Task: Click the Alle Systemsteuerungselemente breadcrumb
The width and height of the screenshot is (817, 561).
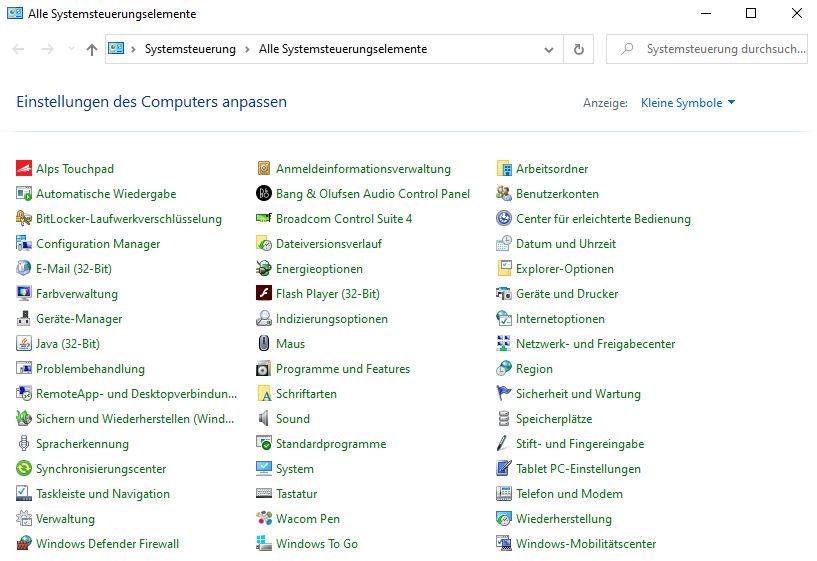Action: pos(343,49)
